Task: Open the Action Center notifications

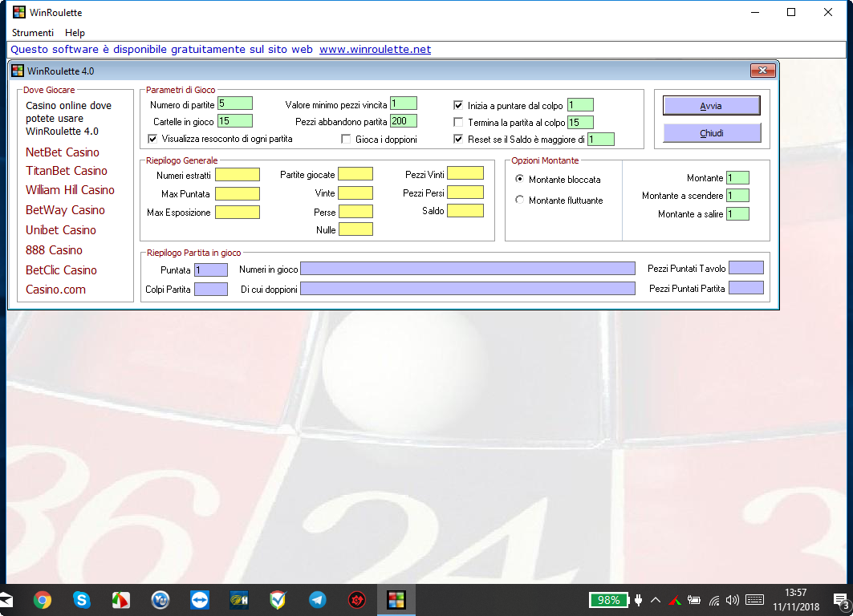Action: pyautogui.click(x=842, y=601)
